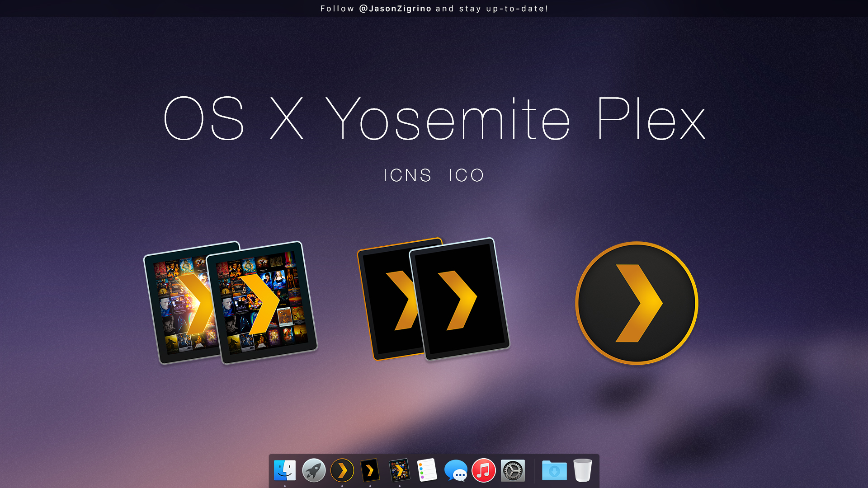Click the @JasonZigrino follow link
868x488 pixels.
click(x=395, y=8)
